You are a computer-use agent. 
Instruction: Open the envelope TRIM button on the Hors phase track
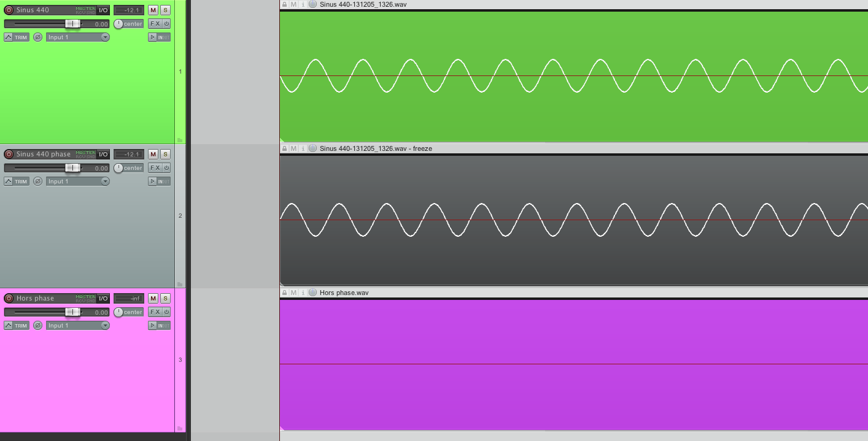[17, 325]
